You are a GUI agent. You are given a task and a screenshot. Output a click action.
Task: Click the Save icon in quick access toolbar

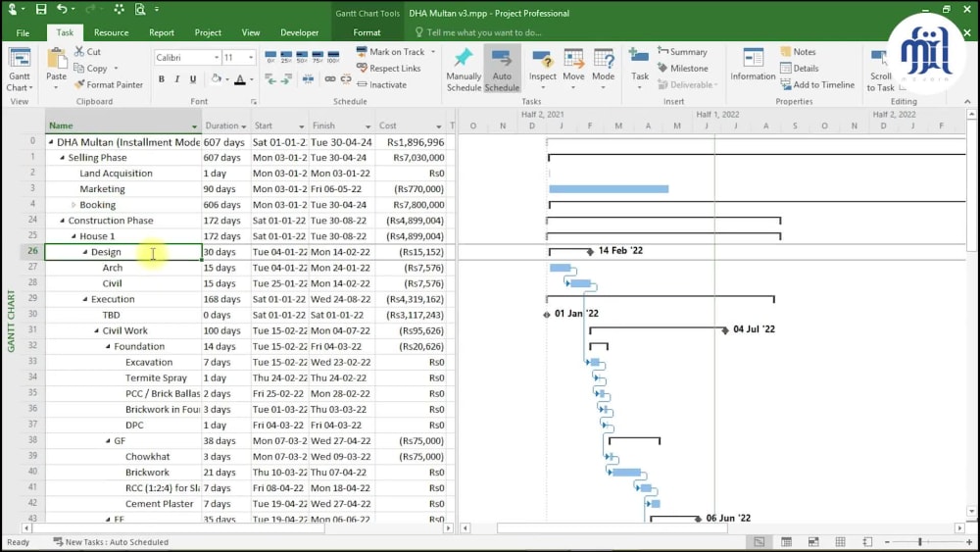[x=40, y=10]
